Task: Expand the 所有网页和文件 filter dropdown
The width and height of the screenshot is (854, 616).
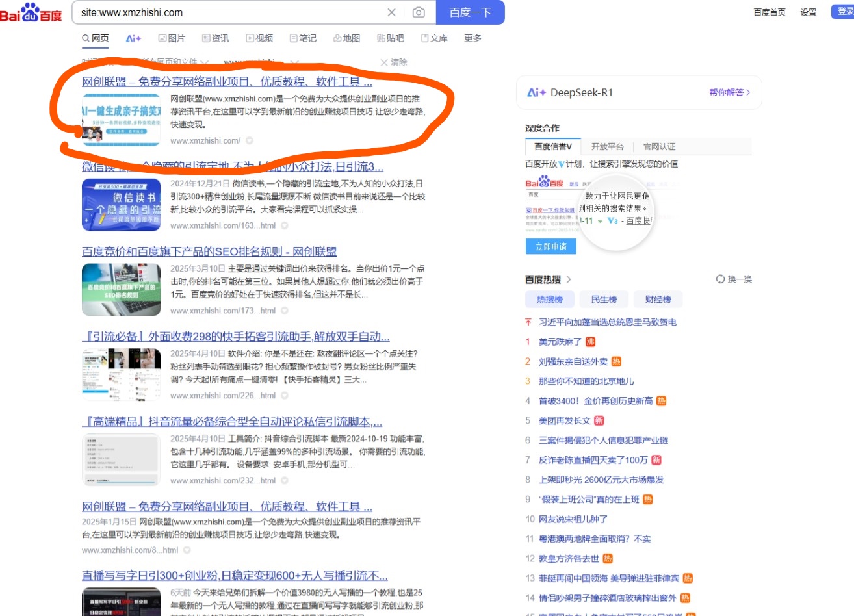Action: pyautogui.click(x=205, y=62)
